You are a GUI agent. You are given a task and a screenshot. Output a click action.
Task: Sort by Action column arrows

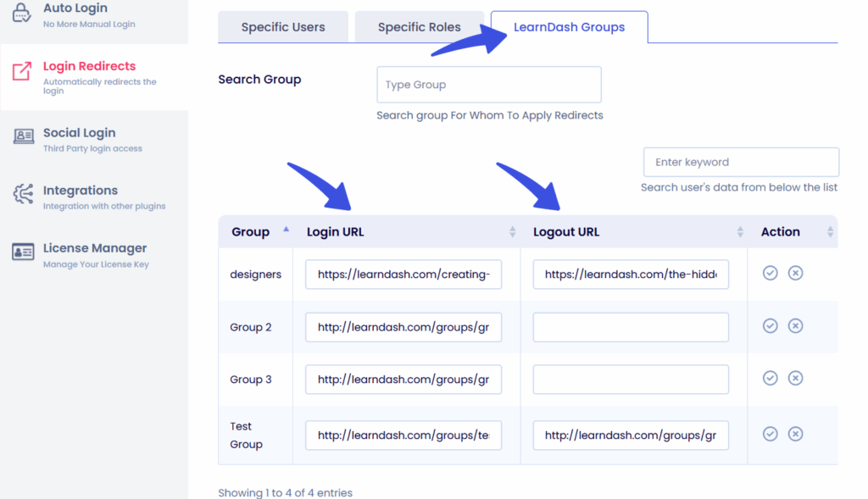point(830,232)
